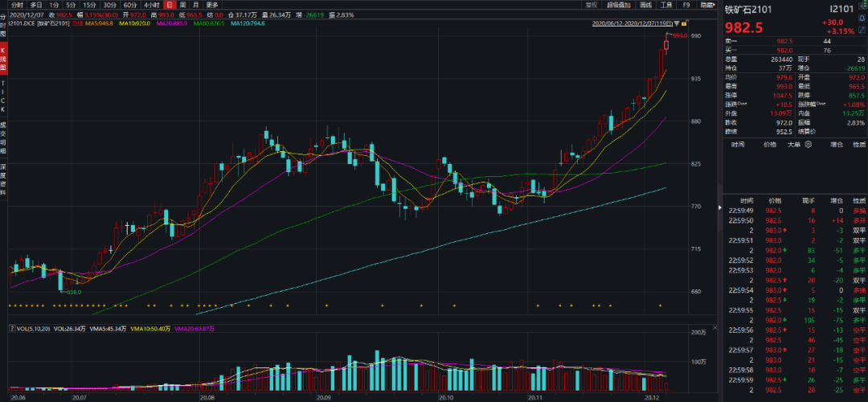Choose the 5分 interval
Viewport: 868px width, 402px height.
click(70, 5)
